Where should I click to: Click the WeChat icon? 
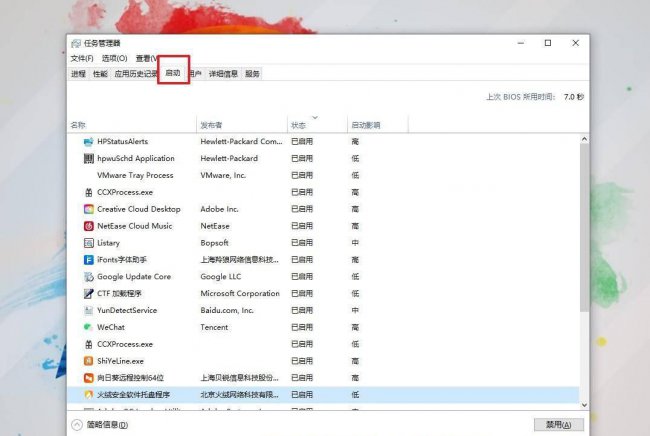pos(87,327)
